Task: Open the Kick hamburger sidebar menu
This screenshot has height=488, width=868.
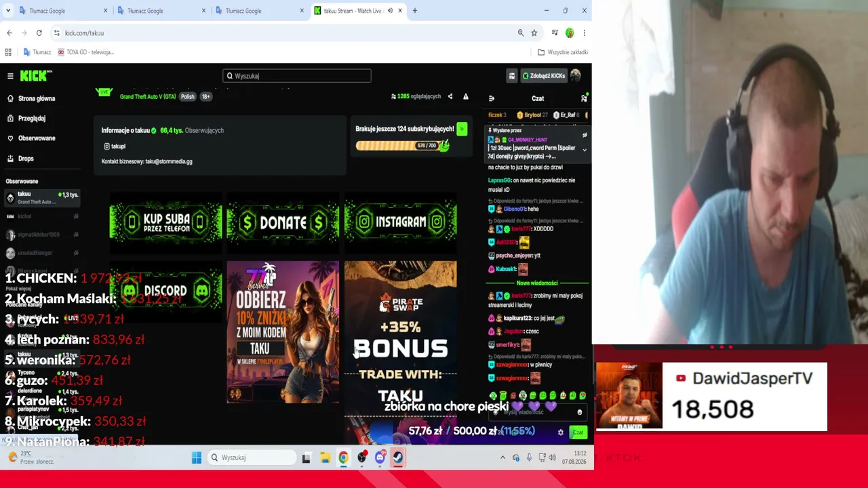Action: point(10,76)
